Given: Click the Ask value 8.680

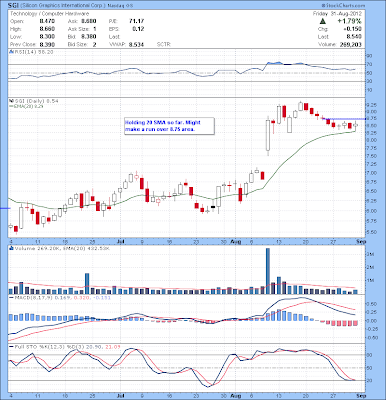Looking at the screenshot, I should [x=89, y=21].
